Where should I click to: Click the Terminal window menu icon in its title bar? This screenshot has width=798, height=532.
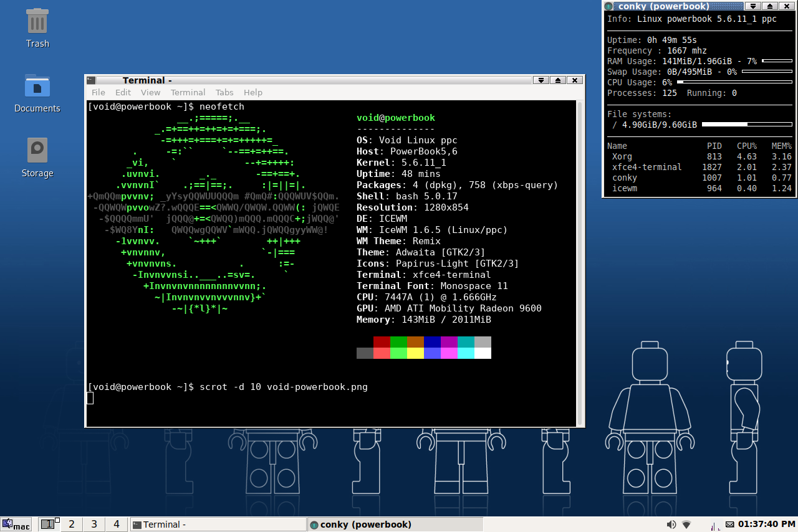pyautogui.click(x=91, y=80)
